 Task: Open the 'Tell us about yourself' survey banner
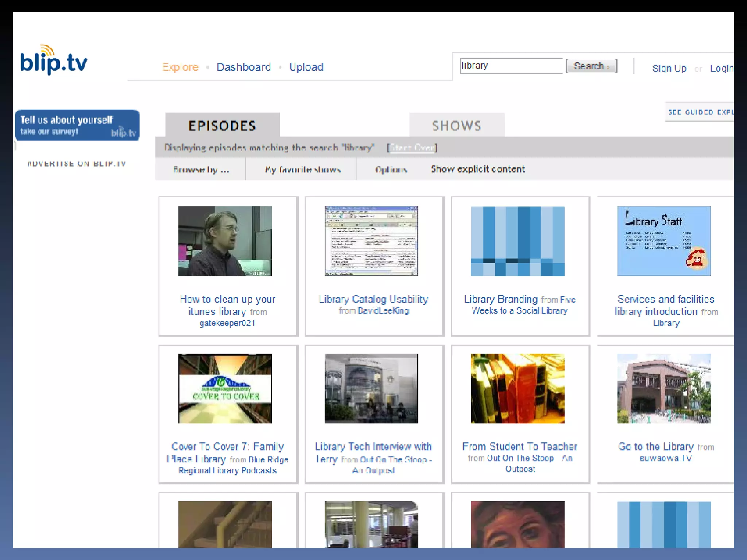pos(77,125)
